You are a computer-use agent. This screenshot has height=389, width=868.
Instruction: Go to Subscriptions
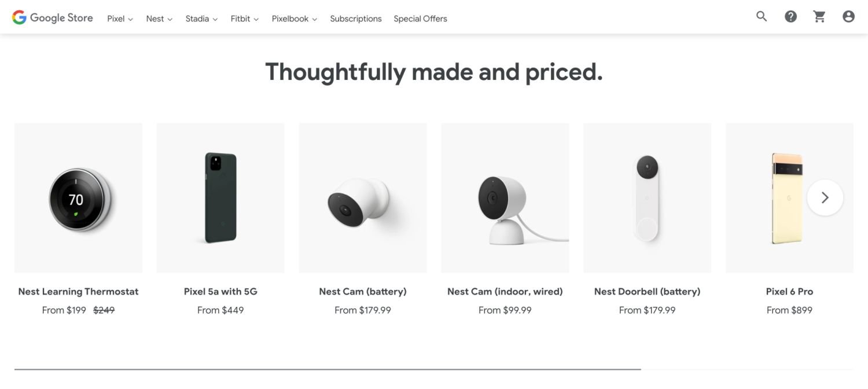pyautogui.click(x=356, y=19)
